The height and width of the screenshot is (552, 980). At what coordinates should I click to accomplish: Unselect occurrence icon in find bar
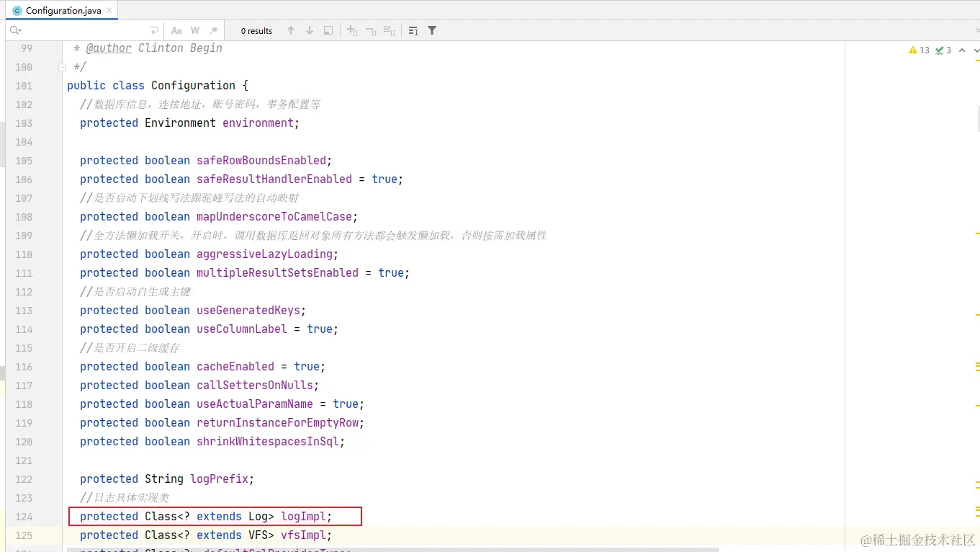(371, 30)
